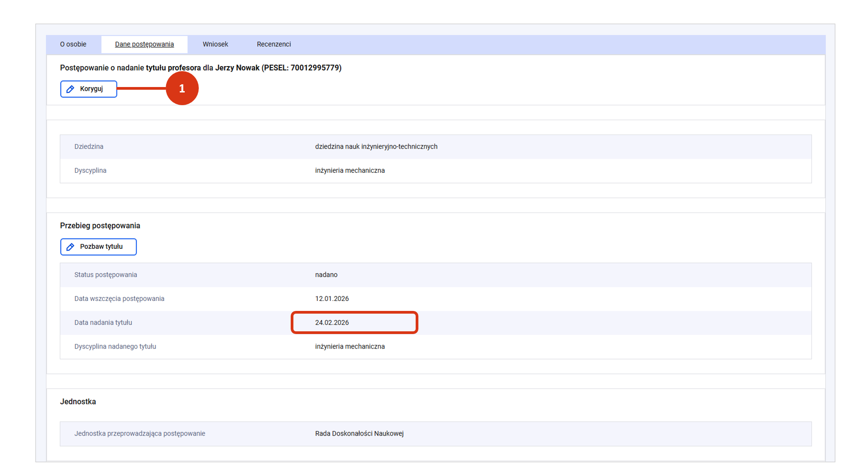Select the Dane postępowania tab
Viewport: 868px width, 470px height.
[144, 44]
